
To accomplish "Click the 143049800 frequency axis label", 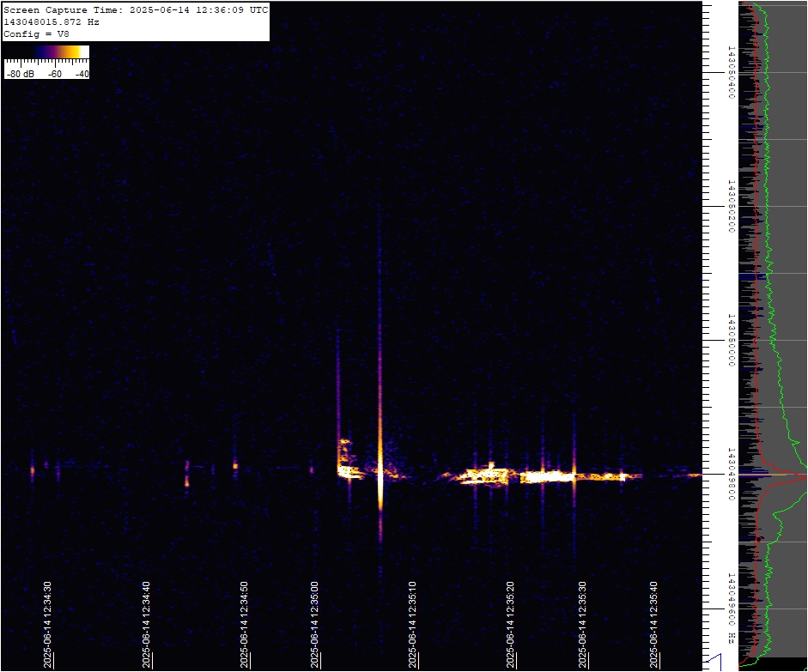I will pyautogui.click(x=731, y=474).
